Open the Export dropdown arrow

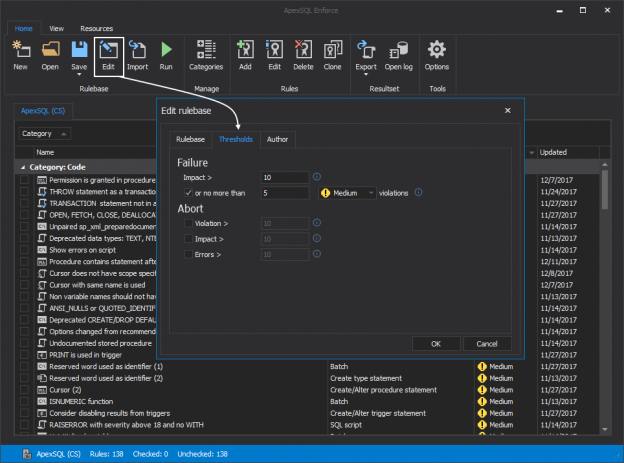tap(366, 74)
